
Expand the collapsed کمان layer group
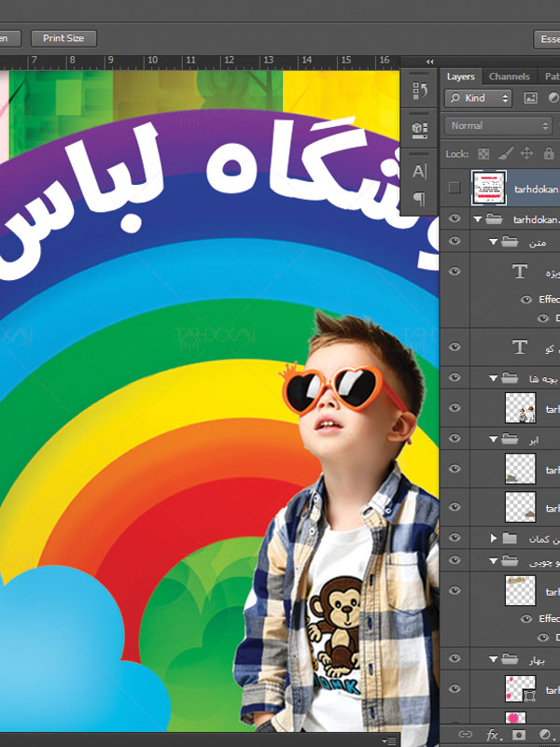coord(494,538)
